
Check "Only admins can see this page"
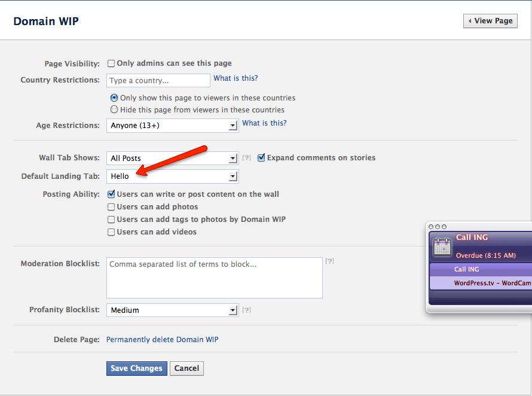tap(111, 63)
